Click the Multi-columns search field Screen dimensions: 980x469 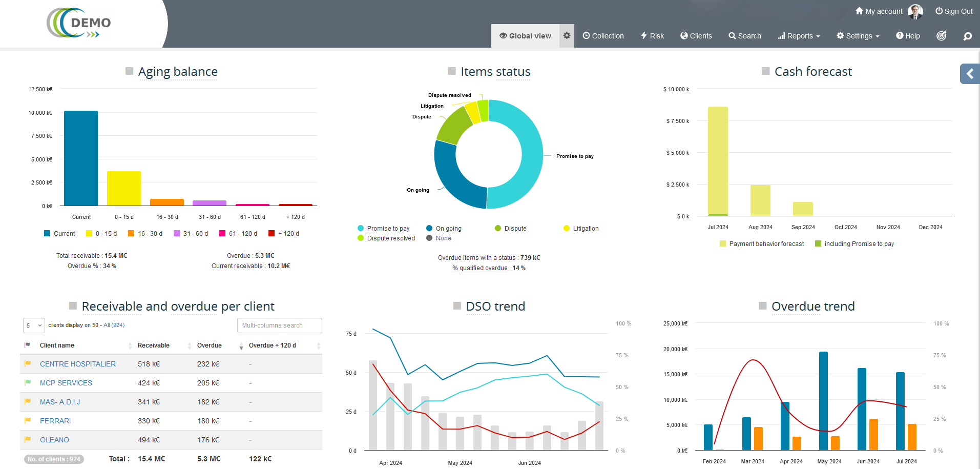(x=280, y=325)
